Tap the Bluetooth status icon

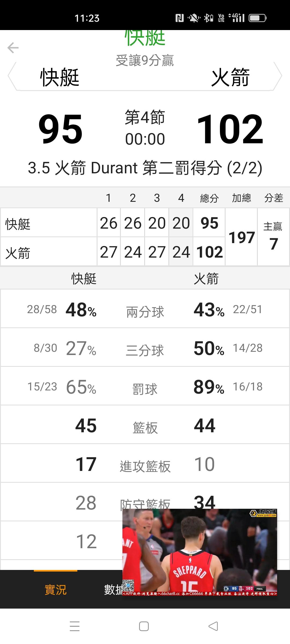pyautogui.click(x=208, y=18)
